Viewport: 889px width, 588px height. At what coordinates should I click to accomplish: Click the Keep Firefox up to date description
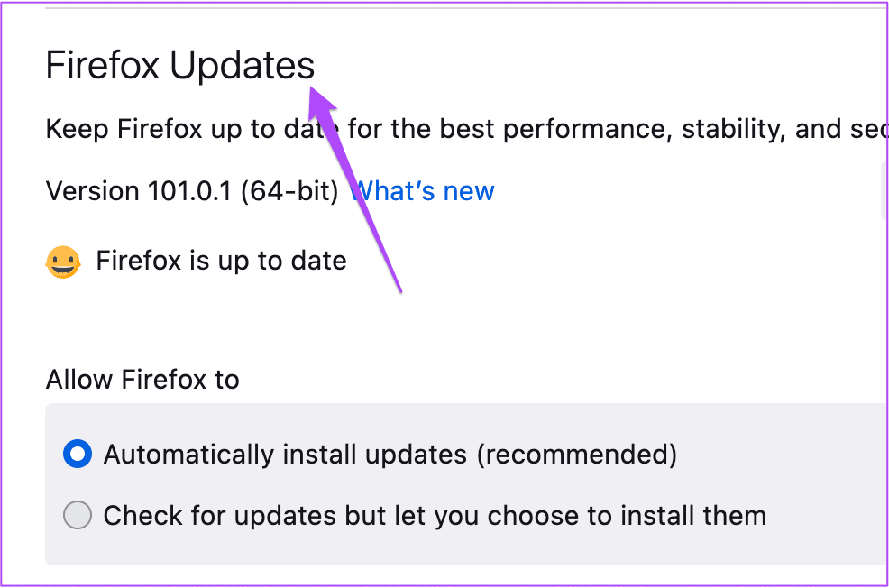coord(465,129)
